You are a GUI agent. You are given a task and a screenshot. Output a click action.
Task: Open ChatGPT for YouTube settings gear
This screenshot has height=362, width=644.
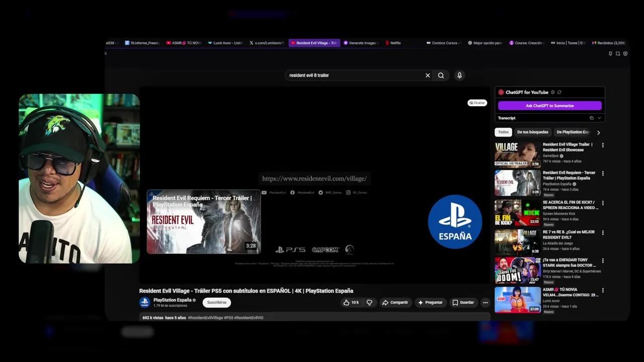(x=552, y=93)
